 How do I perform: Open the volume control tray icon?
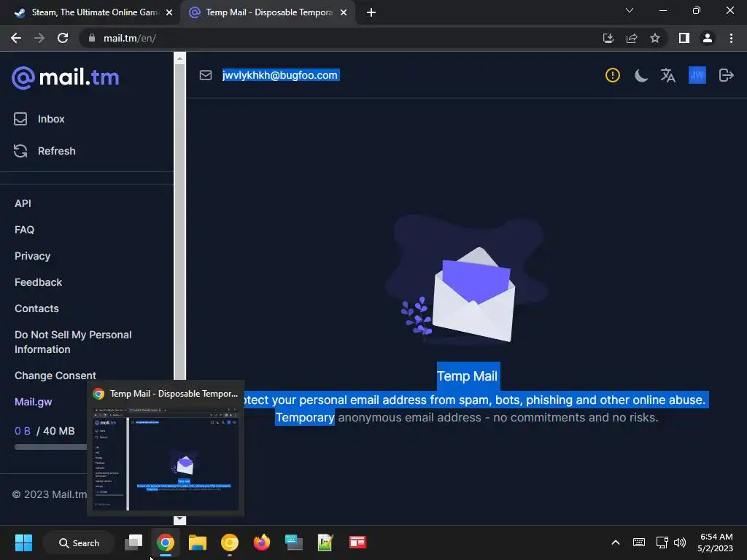[680, 542]
